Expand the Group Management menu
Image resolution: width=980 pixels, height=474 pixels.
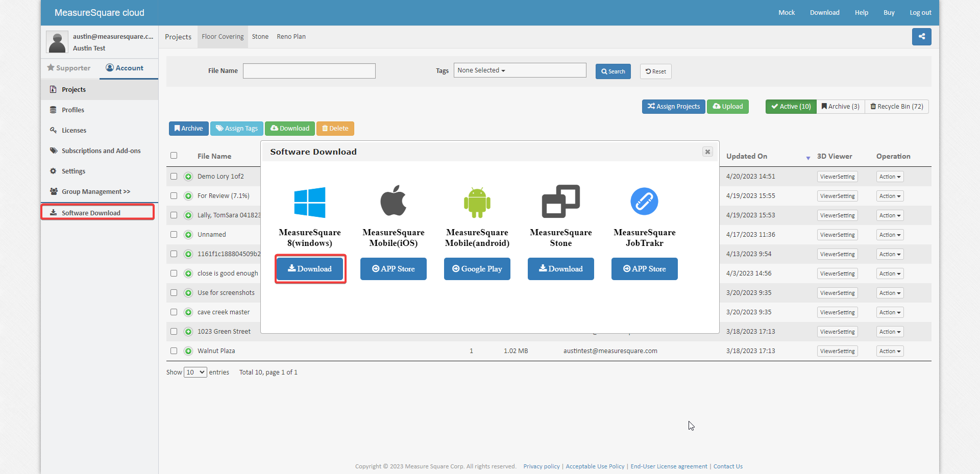(96, 192)
